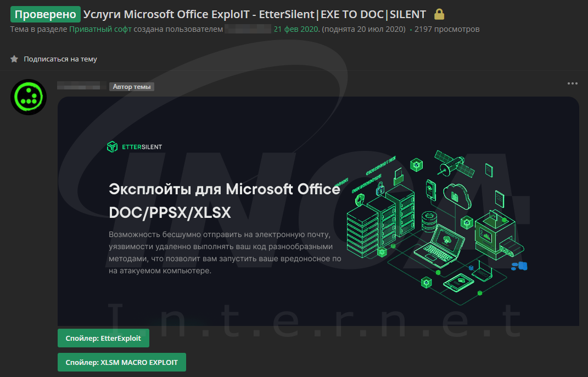588x377 pixels.
Task: Open the EtterSilent banner image
Action: [x=318, y=211]
